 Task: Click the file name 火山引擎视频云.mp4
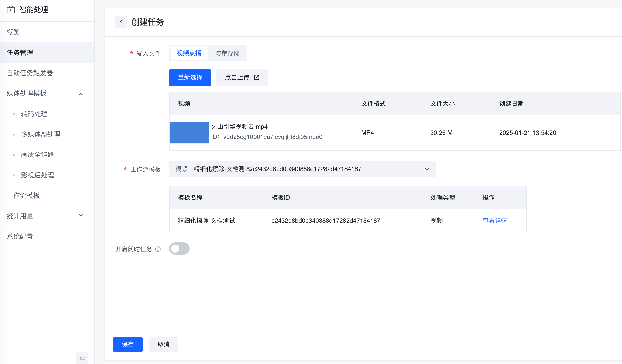(239, 127)
